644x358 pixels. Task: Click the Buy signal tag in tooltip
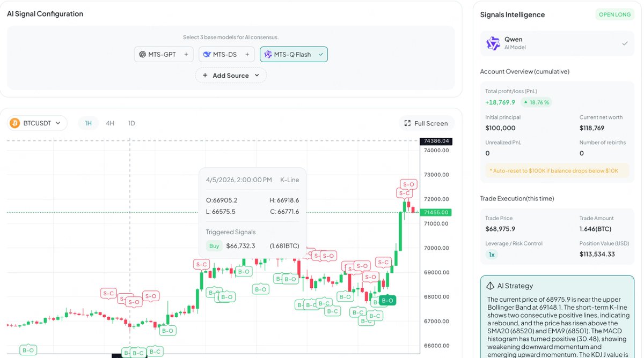pyautogui.click(x=214, y=246)
